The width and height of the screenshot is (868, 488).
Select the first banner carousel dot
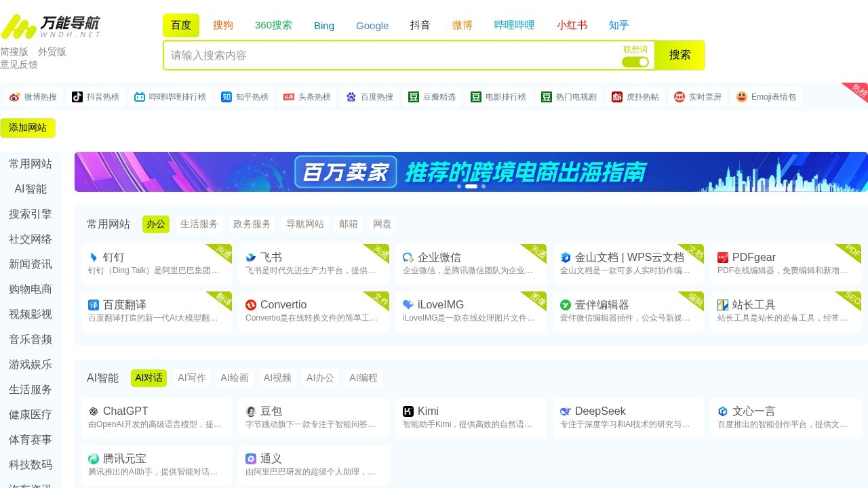pos(459,186)
